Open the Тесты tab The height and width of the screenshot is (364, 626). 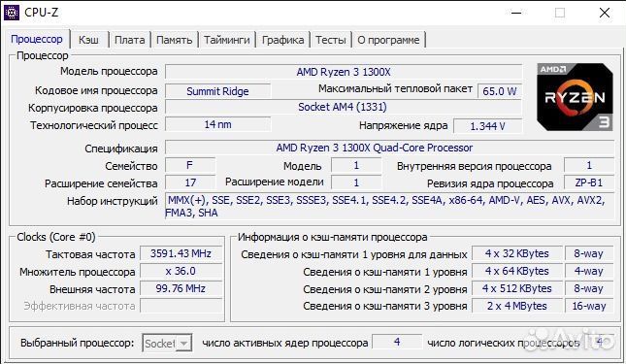pos(331,40)
